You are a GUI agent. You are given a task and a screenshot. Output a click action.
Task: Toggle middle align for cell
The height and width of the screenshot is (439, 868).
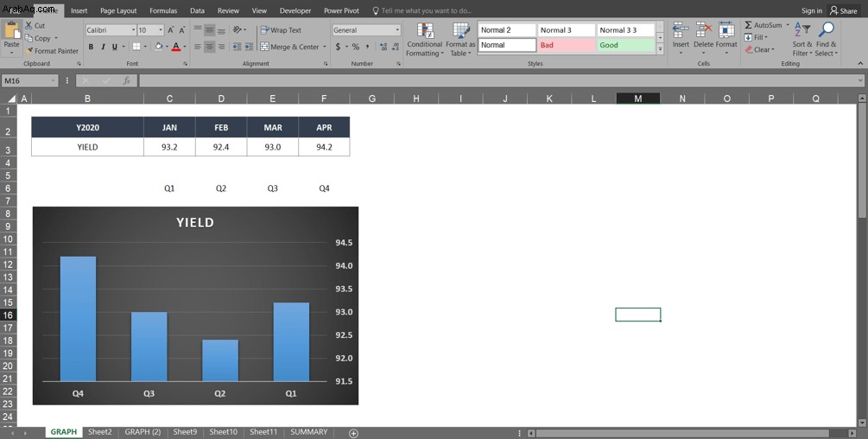pyautogui.click(x=209, y=30)
